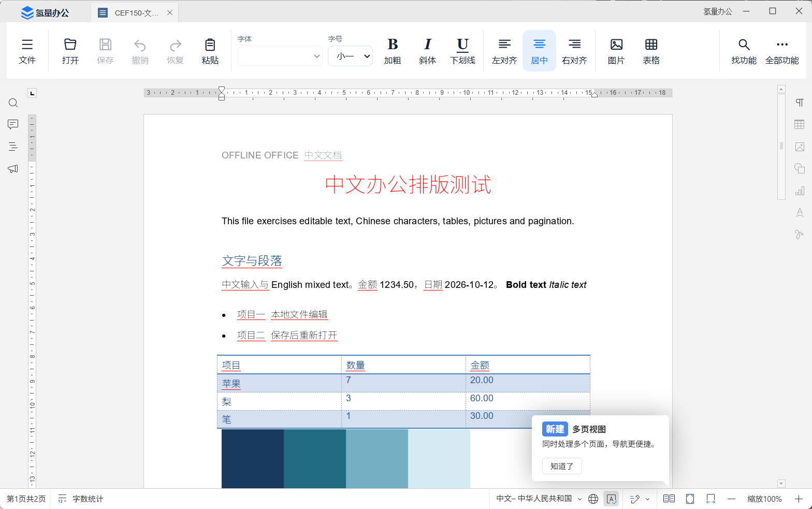Viewport: 812px width, 509px height.
Task: Close the CEF150 document tab
Action: click(x=170, y=13)
